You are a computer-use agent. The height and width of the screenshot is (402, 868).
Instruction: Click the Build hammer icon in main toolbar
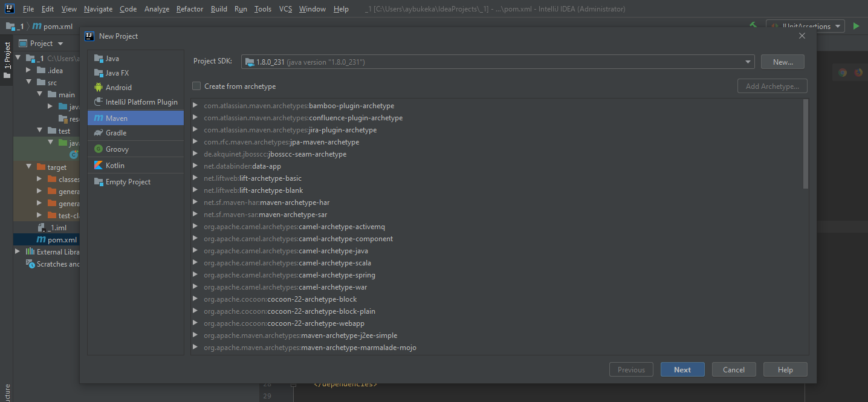[x=753, y=26]
